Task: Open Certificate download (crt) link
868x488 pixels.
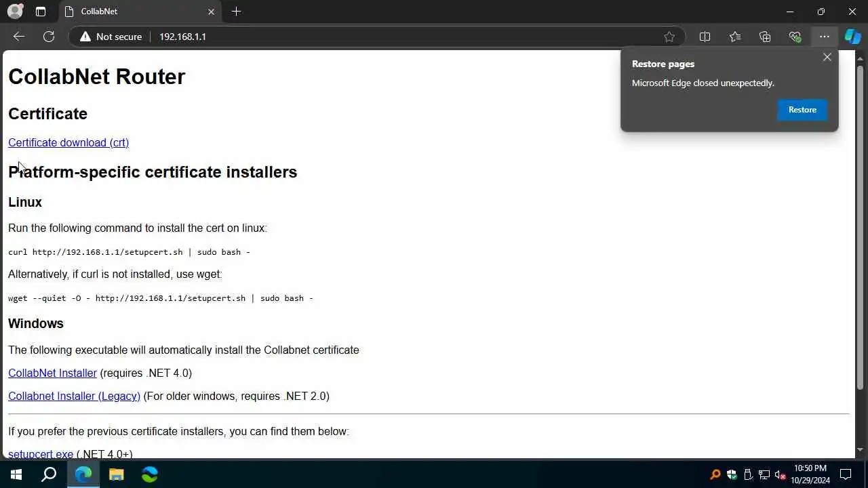Action: click(x=68, y=142)
